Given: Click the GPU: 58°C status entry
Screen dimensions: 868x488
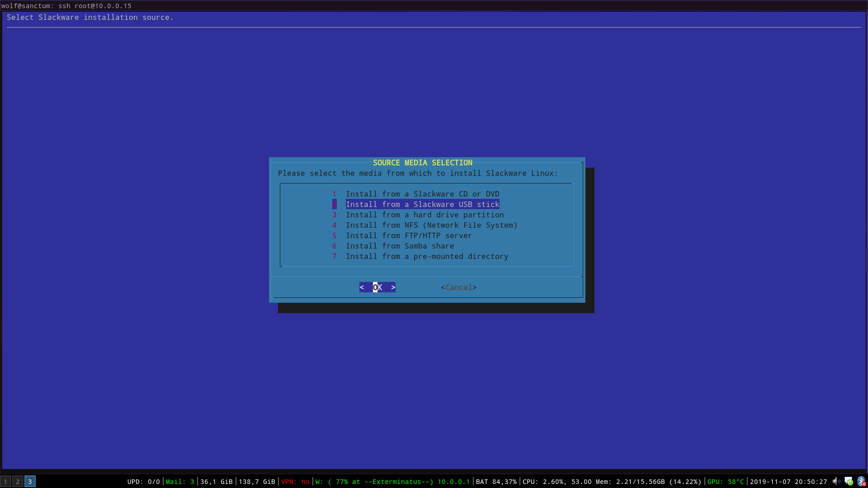Looking at the screenshot, I should (726, 482).
